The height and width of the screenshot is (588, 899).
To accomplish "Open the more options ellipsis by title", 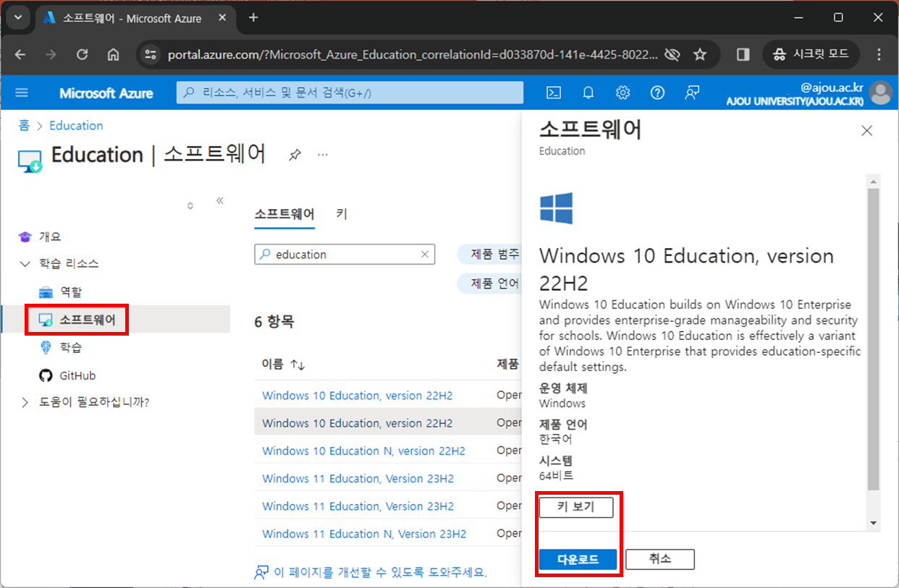I will (x=323, y=155).
